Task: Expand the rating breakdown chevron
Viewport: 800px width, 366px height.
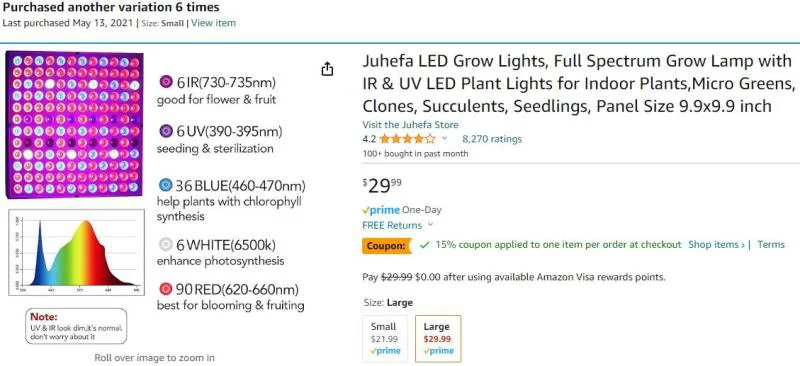Action: coord(444,139)
